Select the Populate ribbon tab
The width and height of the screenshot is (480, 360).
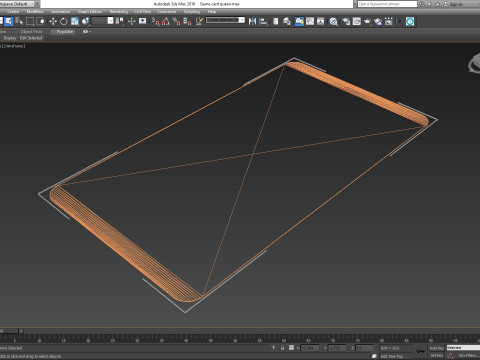[x=65, y=32]
